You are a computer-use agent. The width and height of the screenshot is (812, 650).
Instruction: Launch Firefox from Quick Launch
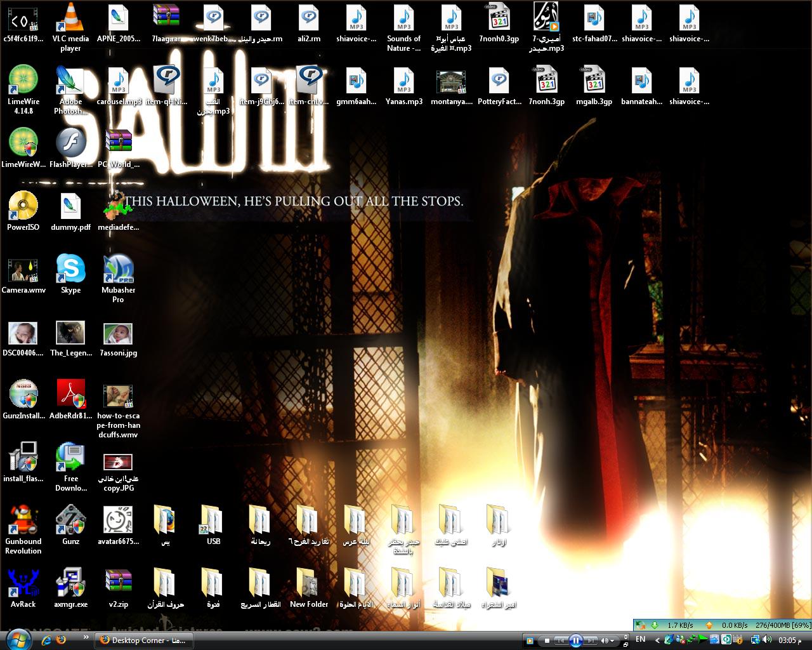click(x=61, y=640)
